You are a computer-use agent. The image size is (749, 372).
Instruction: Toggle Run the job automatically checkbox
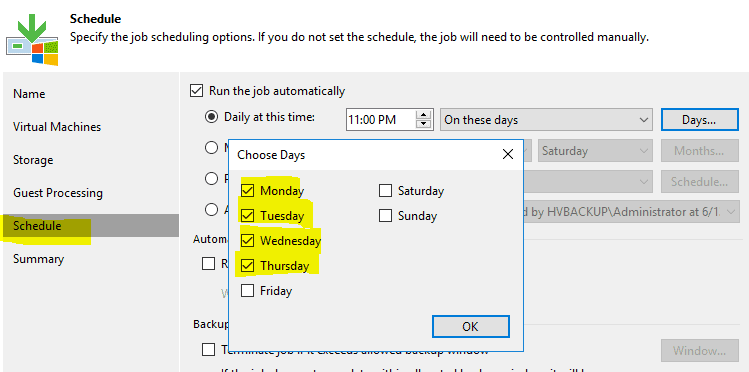tap(196, 91)
